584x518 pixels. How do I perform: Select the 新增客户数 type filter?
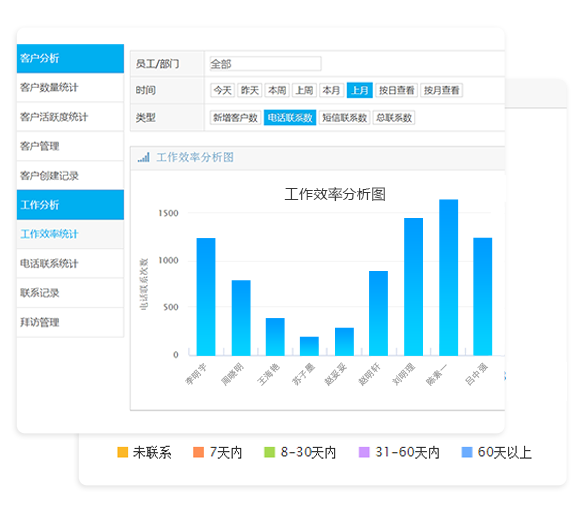click(x=235, y=118)
